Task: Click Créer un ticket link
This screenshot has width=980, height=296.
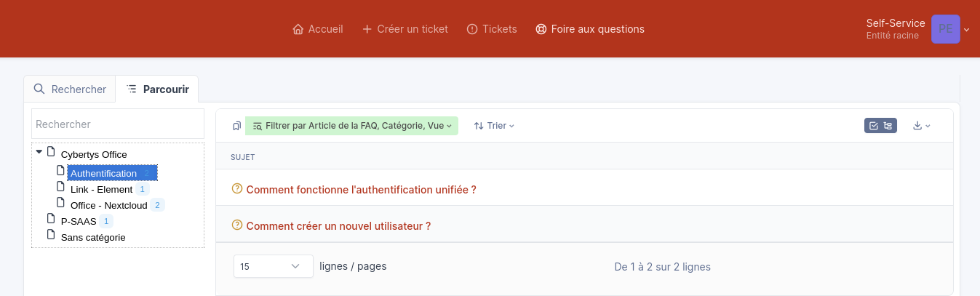Action: 405,29
